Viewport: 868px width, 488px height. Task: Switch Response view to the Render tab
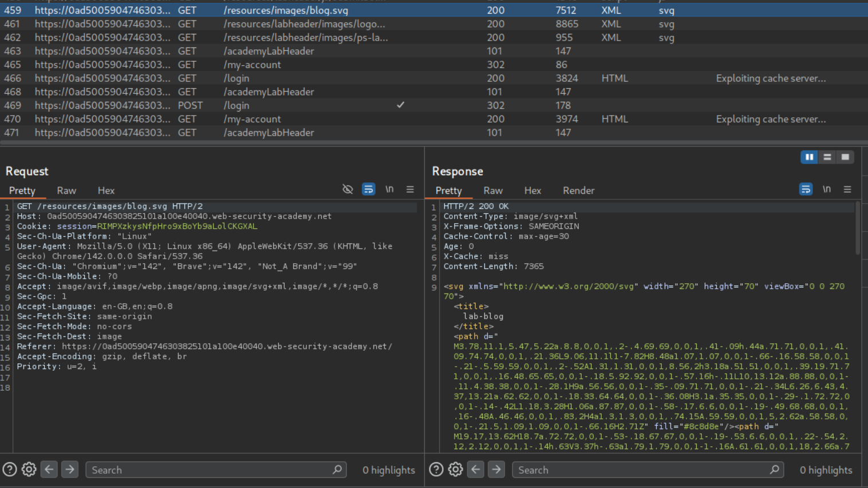click(578, 191)
